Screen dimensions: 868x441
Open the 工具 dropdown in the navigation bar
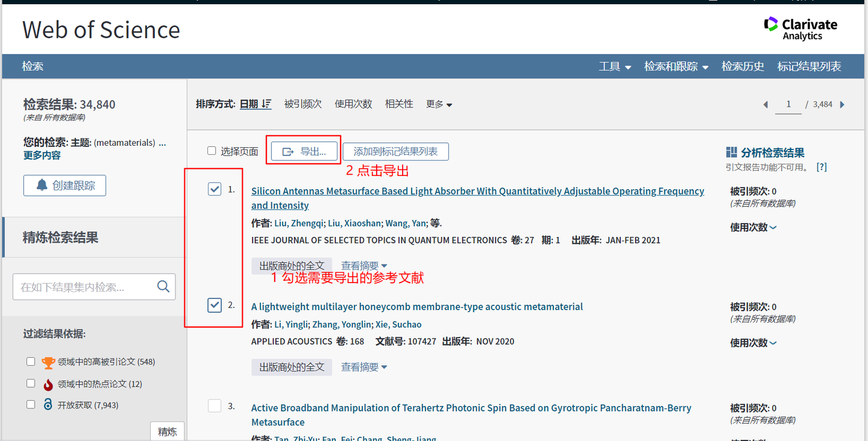[614, 66]
